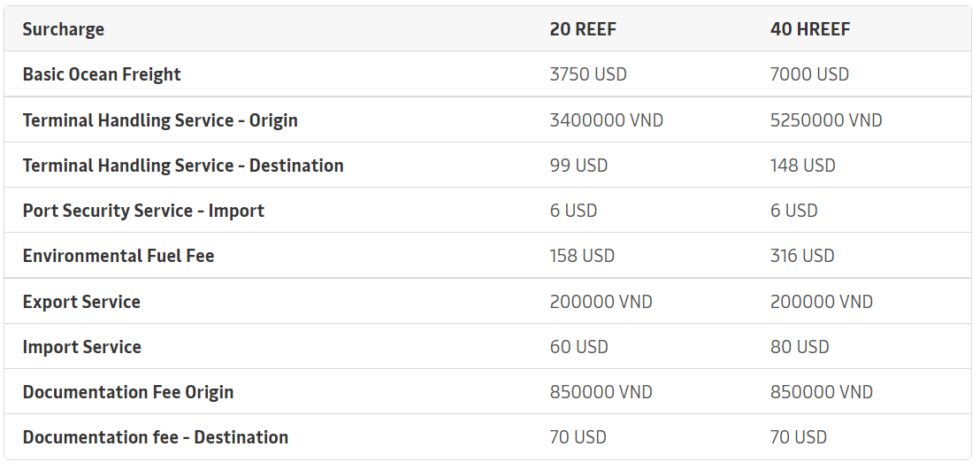Click the 20 REEF column header
Viewport: 980px width, 470px height.
point(583,29)
